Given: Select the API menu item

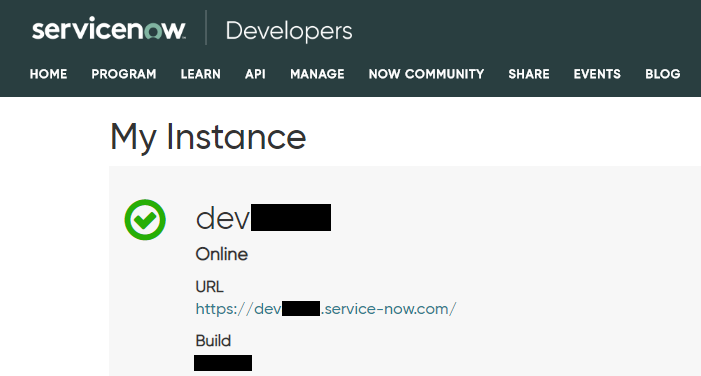Looking at the screenshot, I should (255, 74).
